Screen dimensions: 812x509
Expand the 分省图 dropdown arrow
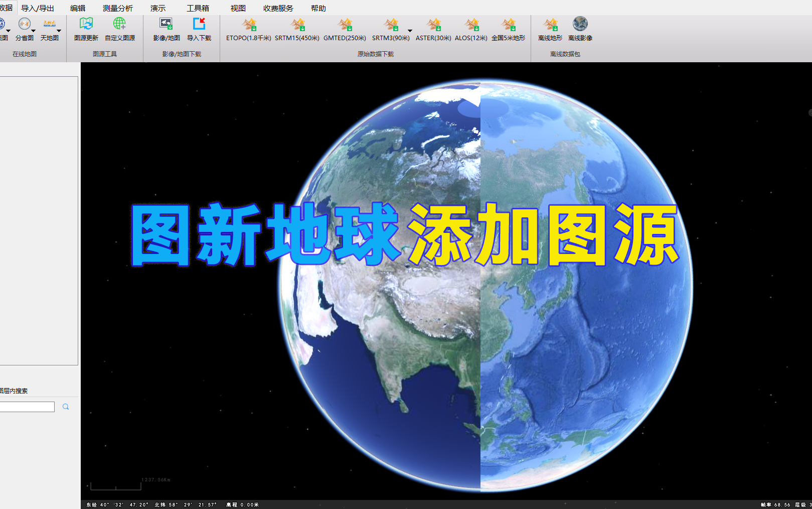coord(34,31)
